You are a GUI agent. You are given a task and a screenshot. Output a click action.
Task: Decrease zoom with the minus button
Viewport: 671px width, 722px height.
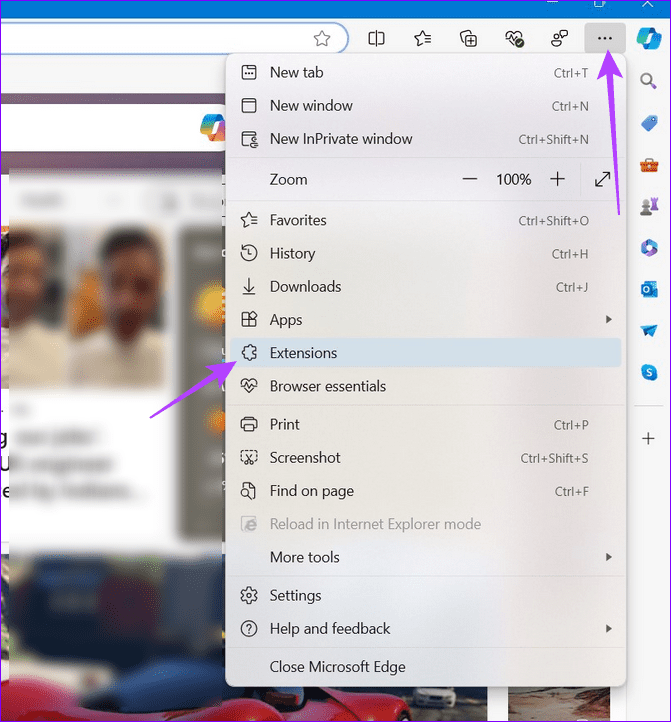pos(470,179)
